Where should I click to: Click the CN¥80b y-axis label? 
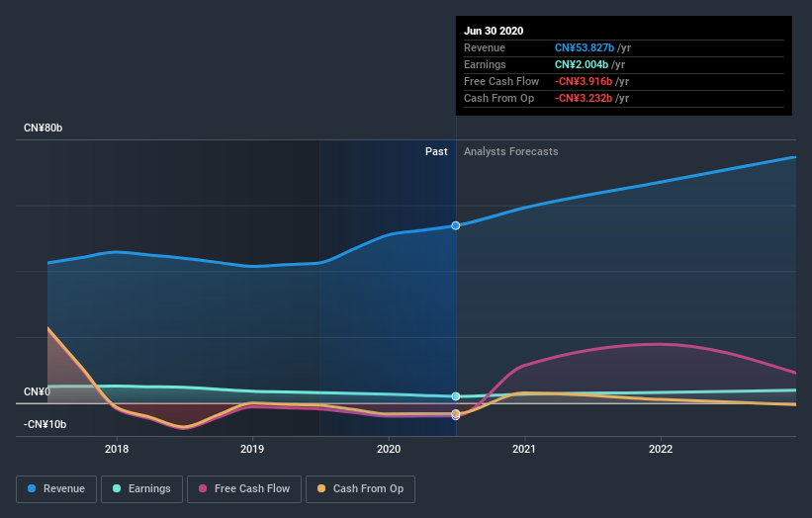click(43, 128)
